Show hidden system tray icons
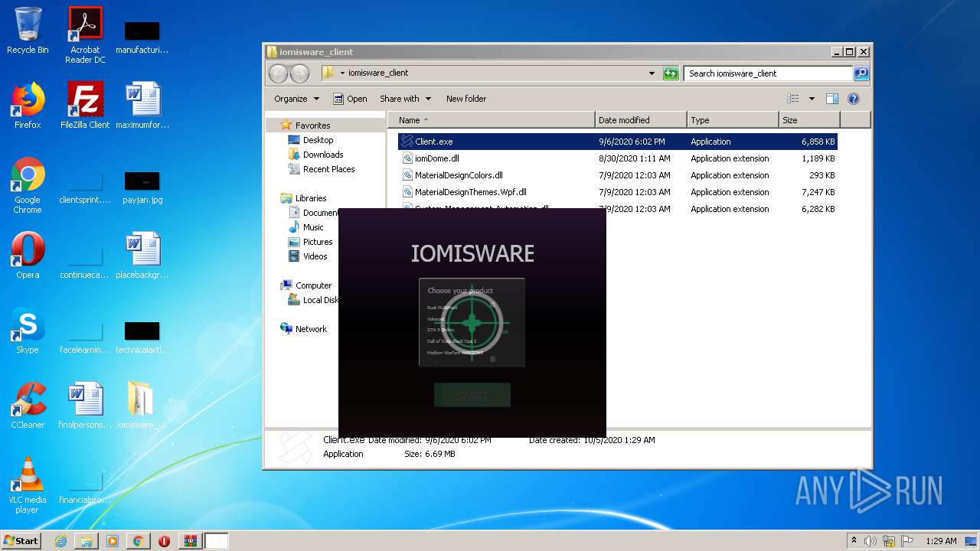The height and width of the screenshot is (551, 980). click(x=854, y=541)
